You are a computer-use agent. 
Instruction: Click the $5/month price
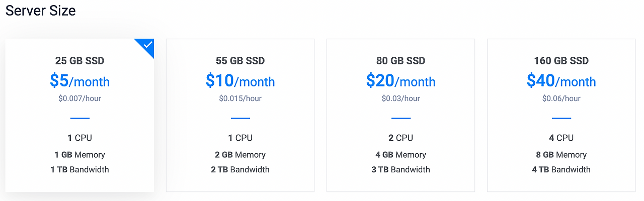pos(79,81)
